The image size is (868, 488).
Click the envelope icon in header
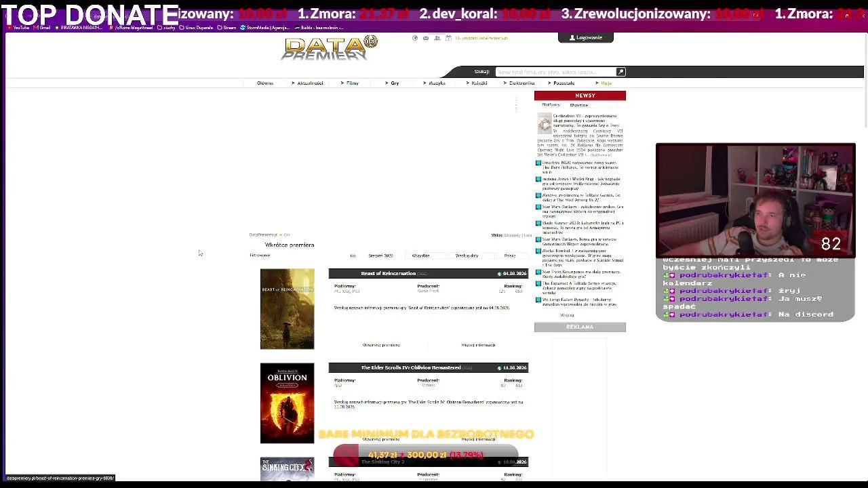(x=426, y=38)
